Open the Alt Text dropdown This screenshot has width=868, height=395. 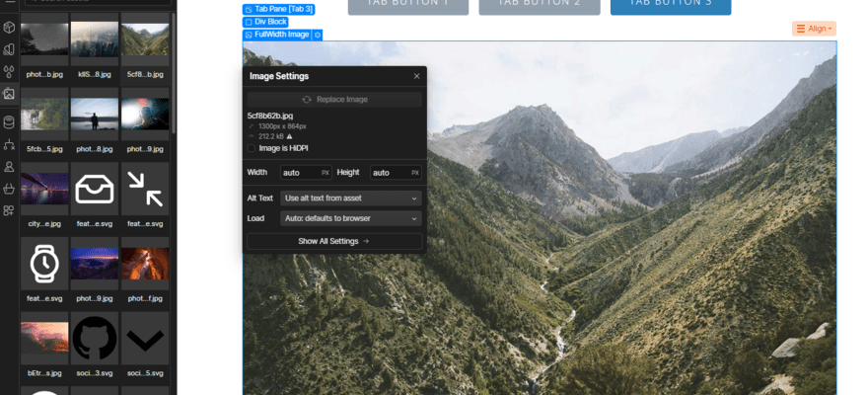351,198
